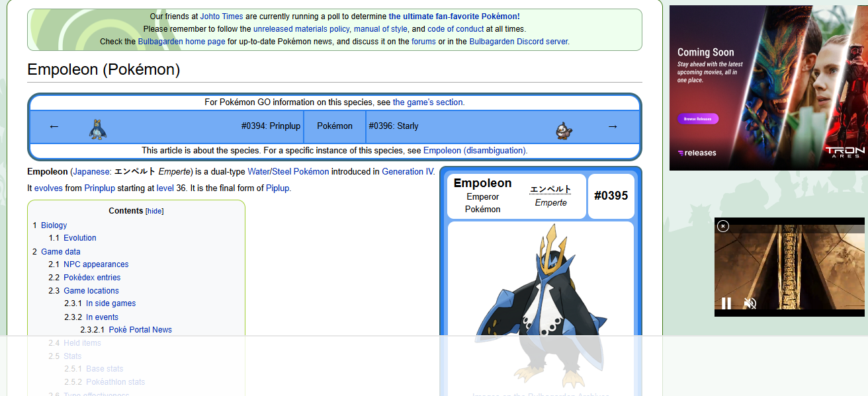The width and height of the screenshot is (868, 396).
Task: Open the manual of style link
Action: click(x=380, y=29)
